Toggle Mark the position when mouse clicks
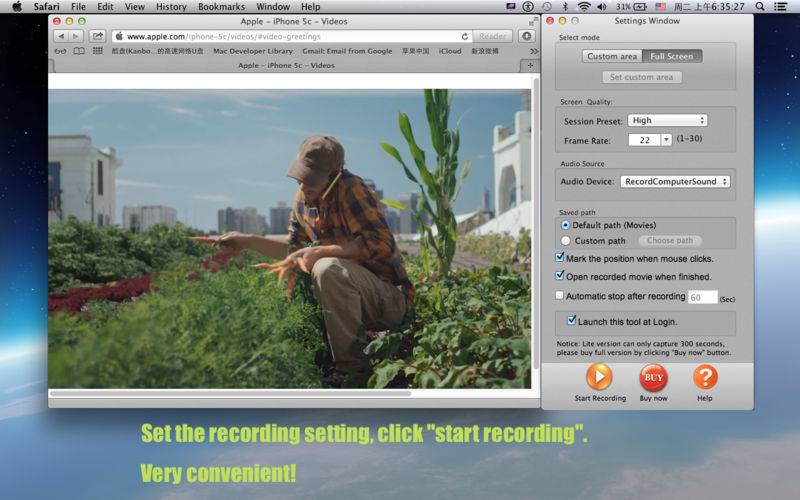Screen dimensions: 800x500 (560, 258)
